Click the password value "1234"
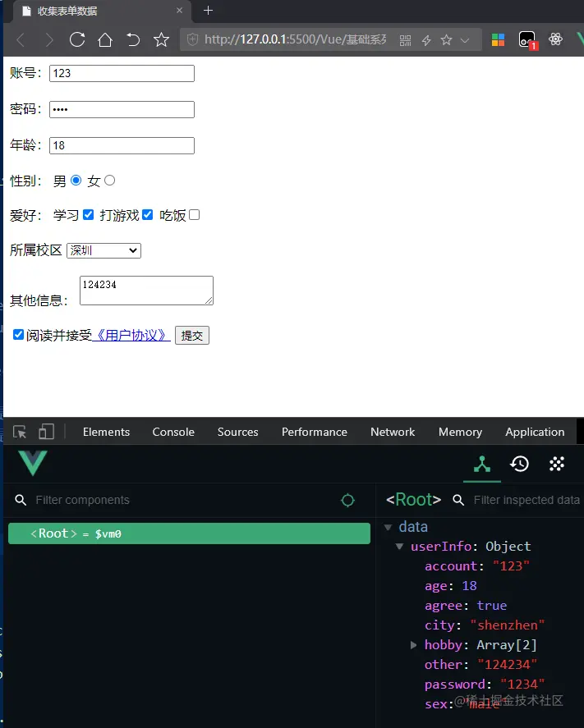Viewport: 584px width, 728px height. 522,684
